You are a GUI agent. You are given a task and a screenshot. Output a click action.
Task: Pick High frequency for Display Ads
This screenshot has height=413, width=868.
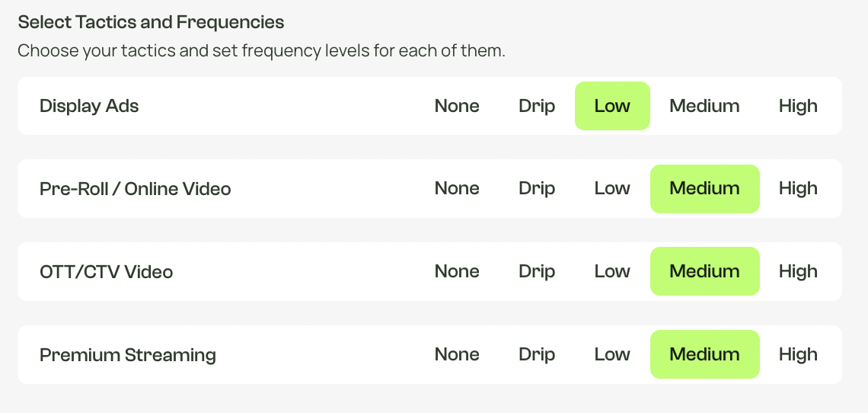click(x=798, y=106)
